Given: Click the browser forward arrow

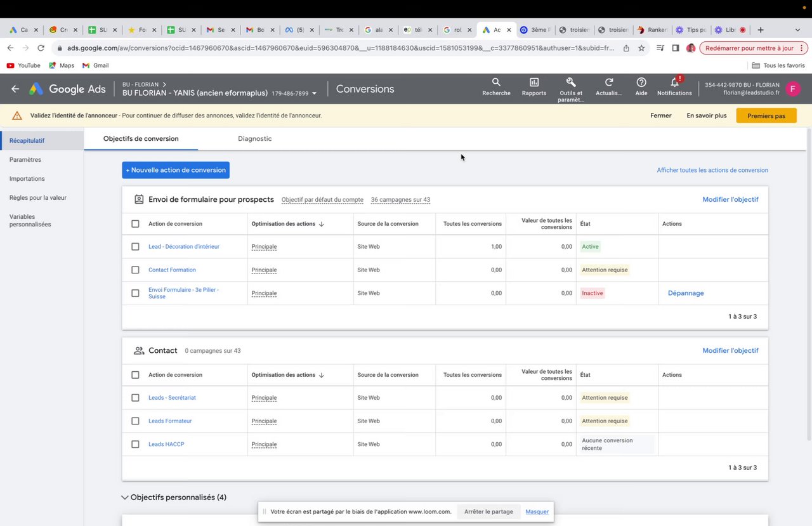Looking at the screenshot, I should coord(25,48).
